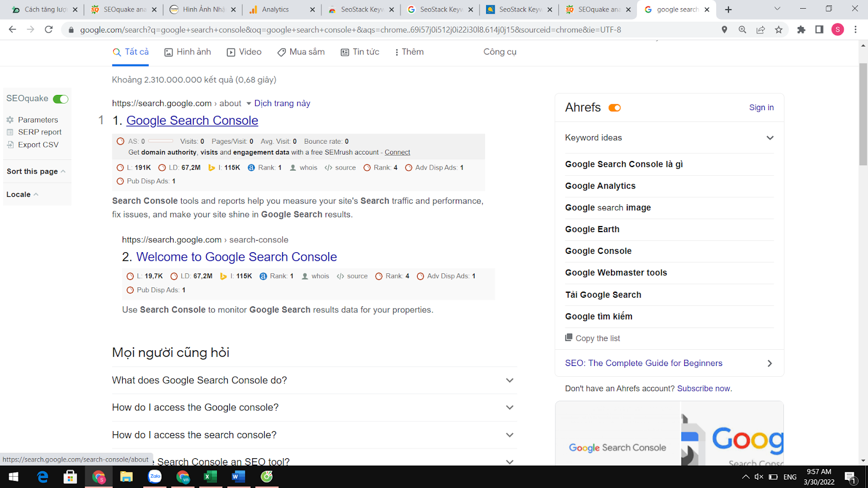
Task: Expand 'How do I access the Google console?'
Action: point(314,408)
